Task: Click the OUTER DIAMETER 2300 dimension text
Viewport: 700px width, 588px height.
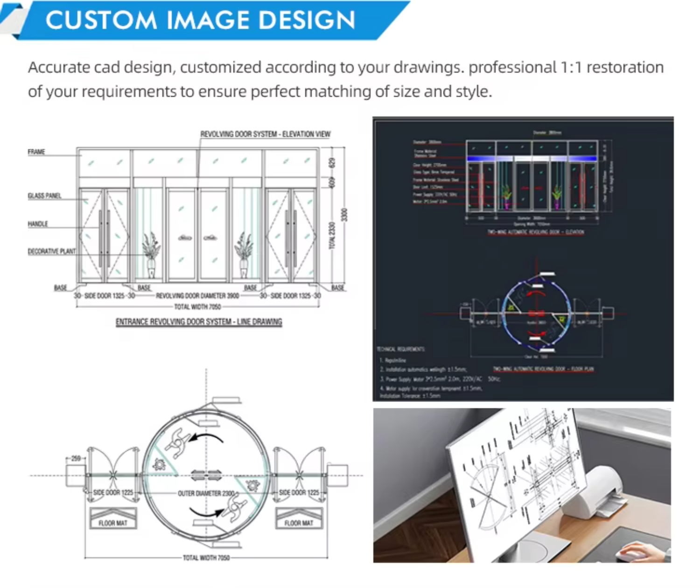Action: (206, 493)
